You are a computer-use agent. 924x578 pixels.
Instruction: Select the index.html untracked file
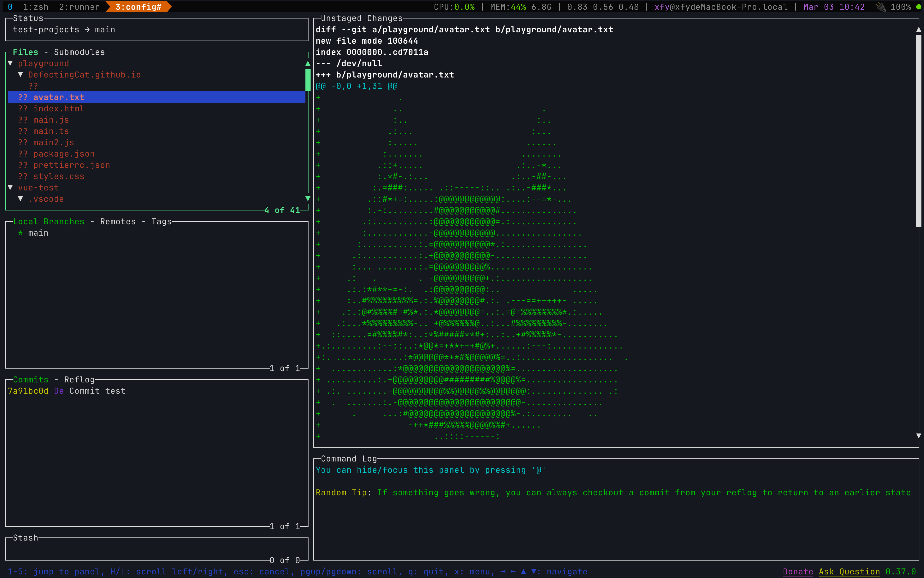59,109
